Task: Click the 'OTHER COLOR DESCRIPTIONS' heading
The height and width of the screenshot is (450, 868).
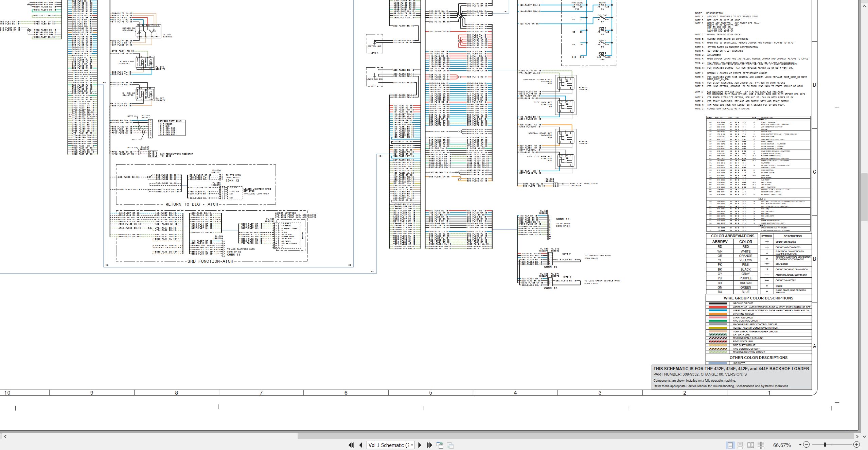Action: (x=758, y=358)
